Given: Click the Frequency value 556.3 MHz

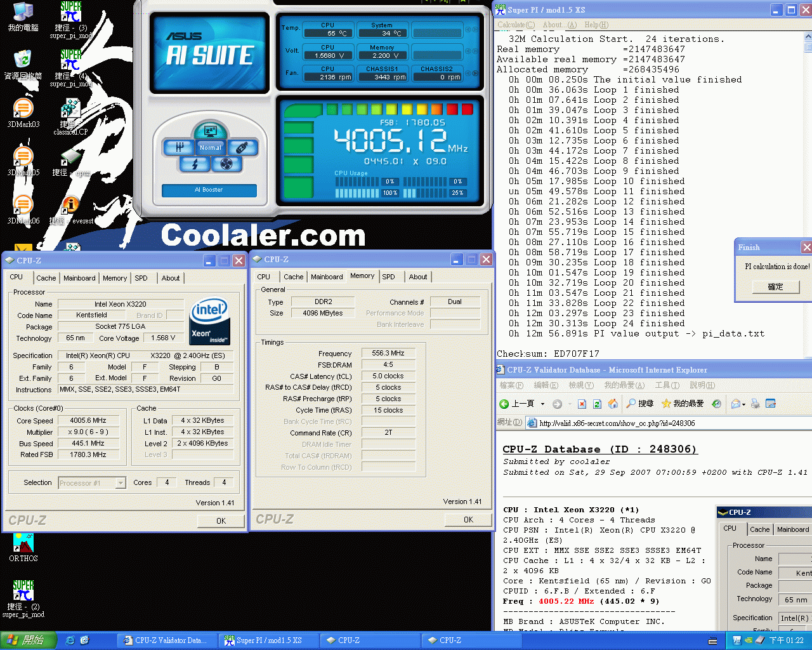Looking at the screenshot, I should pyautogui.click(x=388, y=353).
